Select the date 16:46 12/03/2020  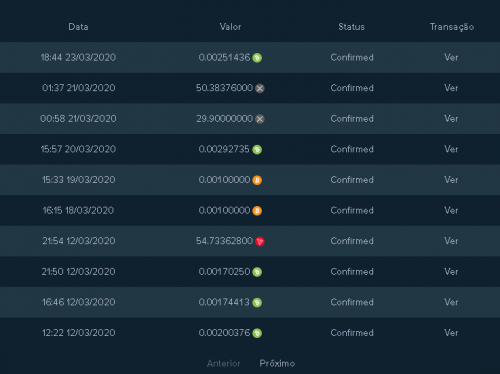tap(79, 302)
